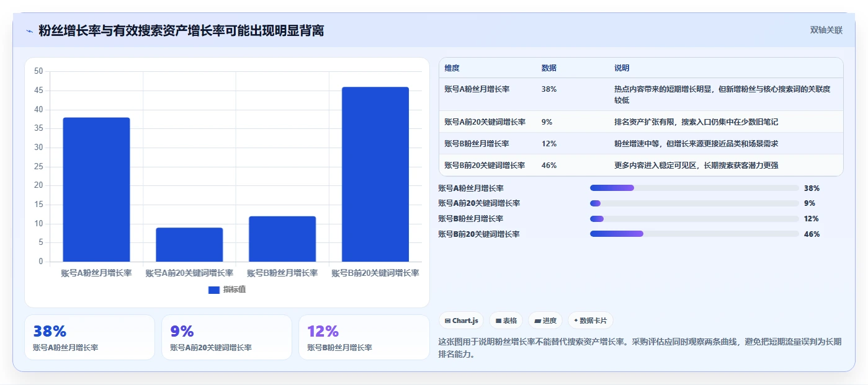Click the x-axis label 账号A前20关键词增长率

tap(189, 273)
